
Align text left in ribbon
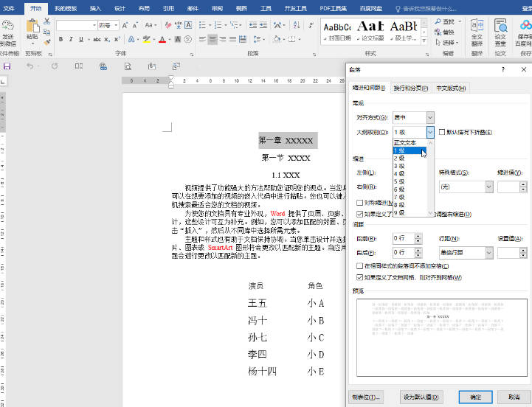pos(202,39)
